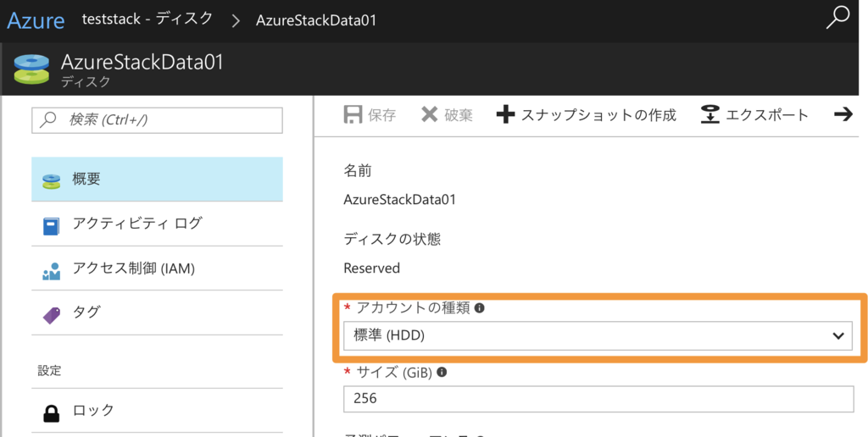Click the AzureStackData01 disk icon in header
Viewport: 868px width, 437px height.
pyautogui.click(x=31, y=69)
